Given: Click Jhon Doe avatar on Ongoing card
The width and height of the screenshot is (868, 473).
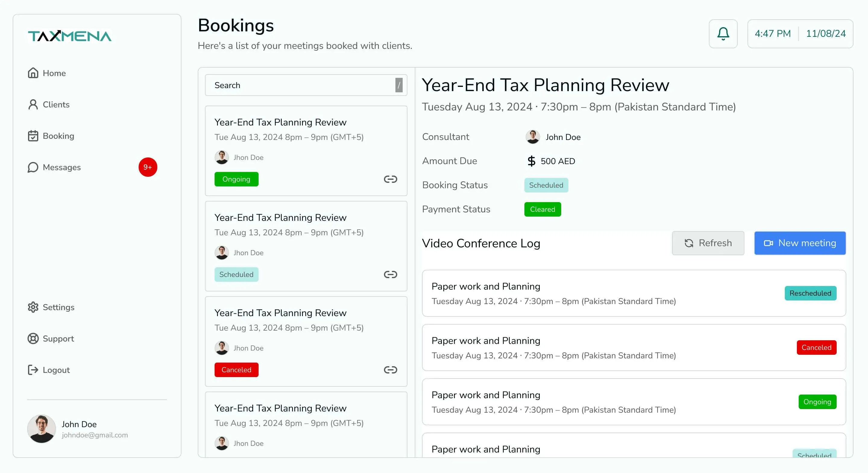Looking at the screenshot, I should [x=222, y=157].
